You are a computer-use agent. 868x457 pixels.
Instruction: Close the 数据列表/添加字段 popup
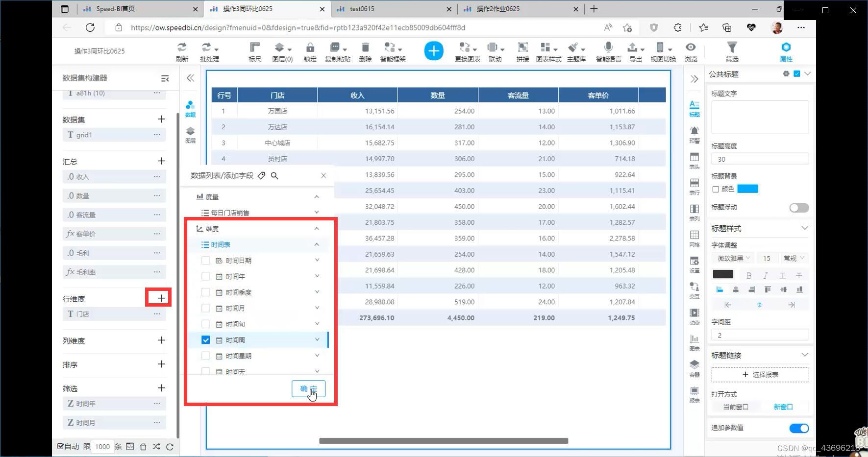point(323,175)
